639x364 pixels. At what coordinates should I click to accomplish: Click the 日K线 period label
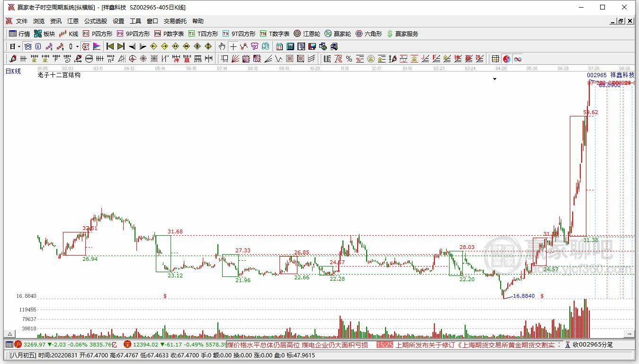pyautogui.click(x=13, y=71)
